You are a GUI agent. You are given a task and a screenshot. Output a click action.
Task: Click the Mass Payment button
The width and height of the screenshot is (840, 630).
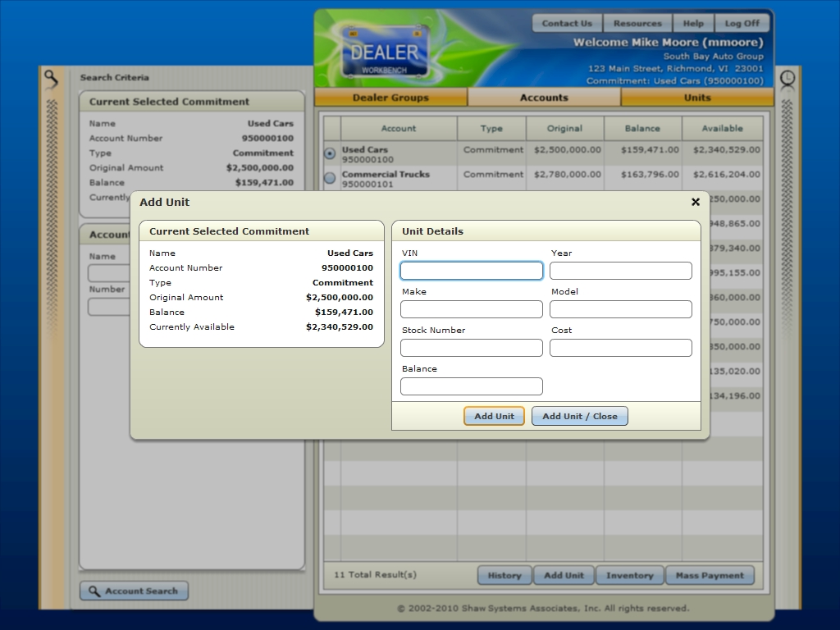point(710,575)
